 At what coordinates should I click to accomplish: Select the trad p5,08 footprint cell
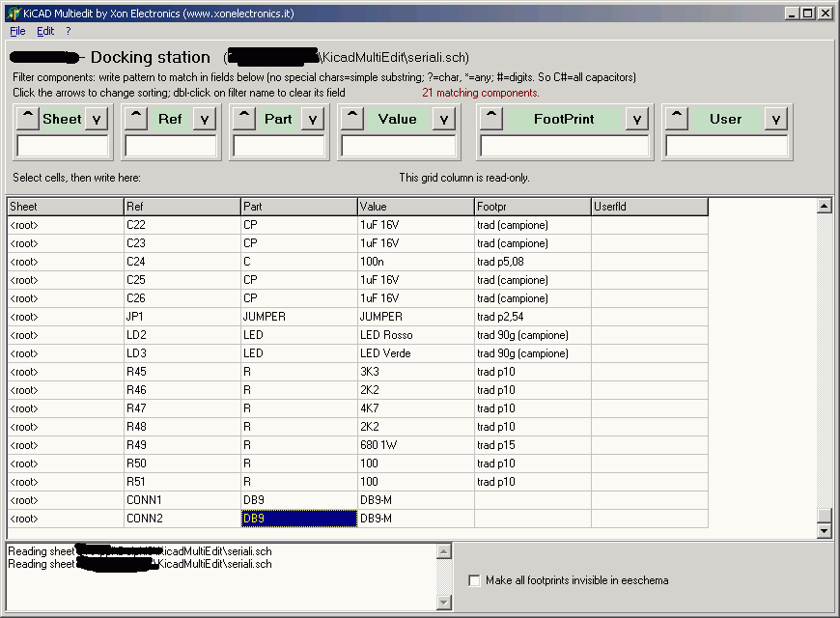click(x=533, y=262)
